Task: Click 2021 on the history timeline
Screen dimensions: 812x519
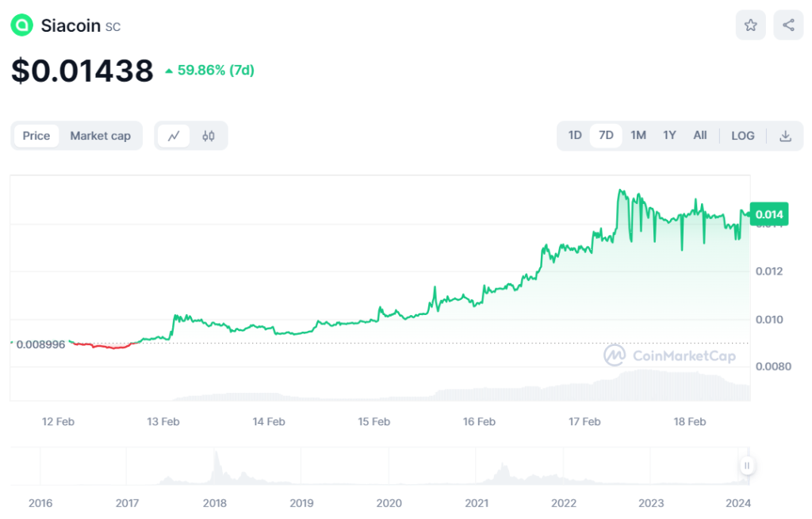Action: click(477, 503)
